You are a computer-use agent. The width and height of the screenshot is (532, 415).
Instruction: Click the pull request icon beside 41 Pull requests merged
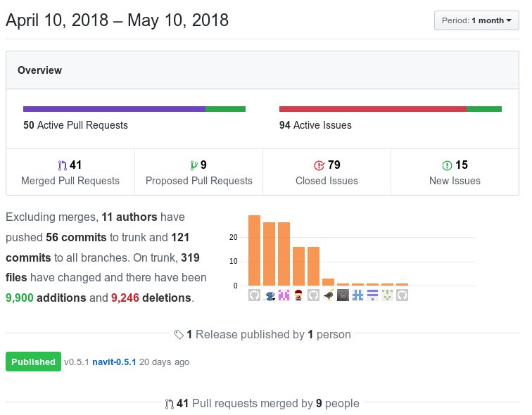point(170,404)
